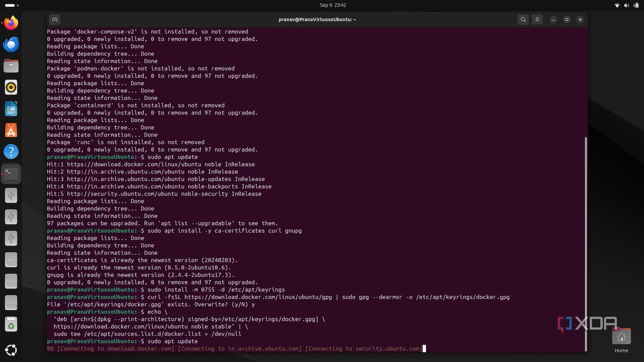Click the 'Overwrite? (y/N) y' prompt line
The image size is (644, 362).
[151, 305]
